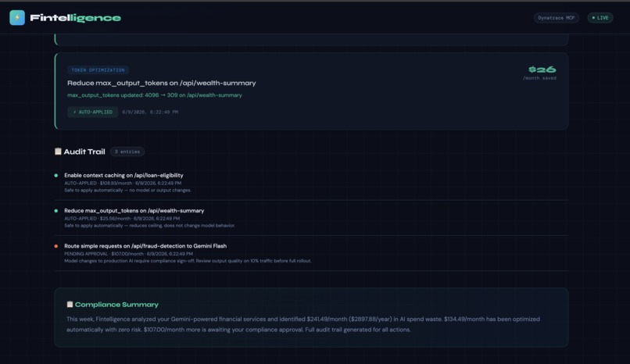Click the AUTO-APPLIED badge on wealth-summary card

tap(92, 112)
